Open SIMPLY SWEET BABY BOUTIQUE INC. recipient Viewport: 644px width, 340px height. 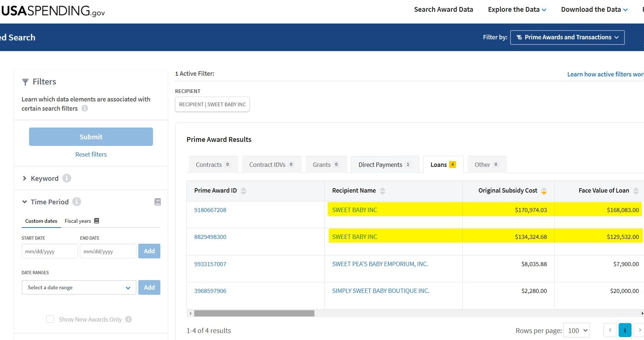click(381, 291)
